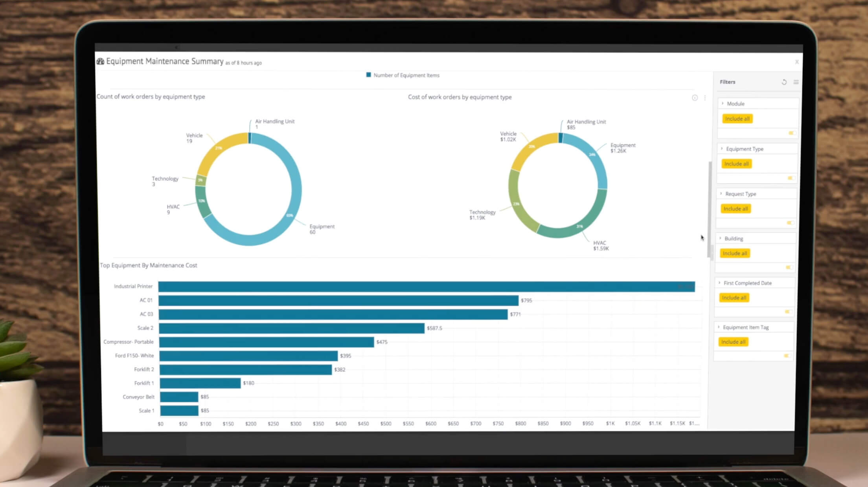Open the three-dot menu on cost chart
Viewport: 868px width, 487px height.
704,98
